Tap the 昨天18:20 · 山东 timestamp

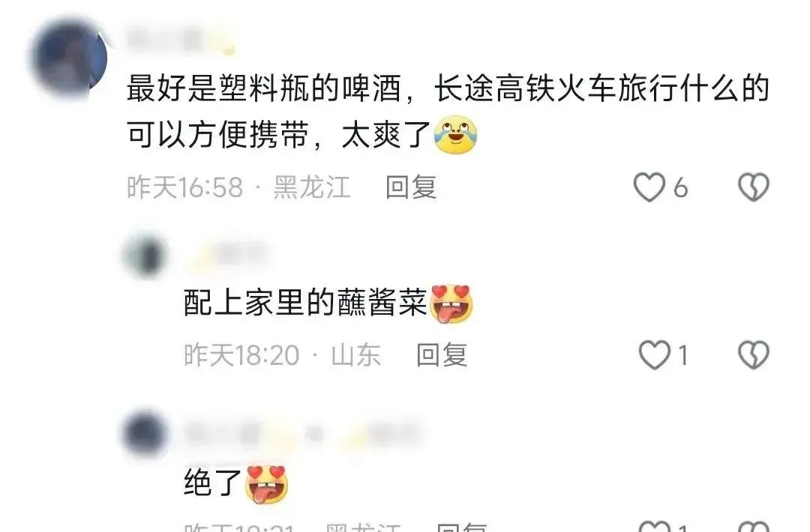pos(283,355)
